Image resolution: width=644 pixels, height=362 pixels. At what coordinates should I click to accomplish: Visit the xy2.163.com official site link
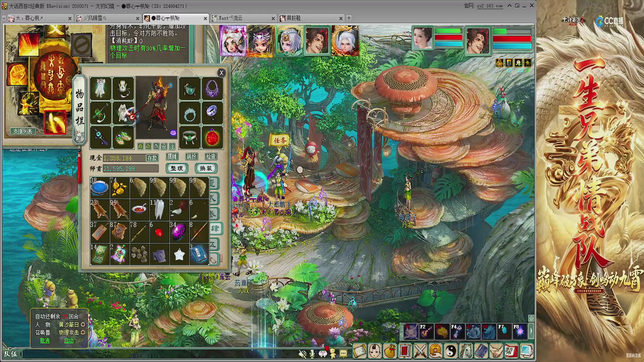490,6
